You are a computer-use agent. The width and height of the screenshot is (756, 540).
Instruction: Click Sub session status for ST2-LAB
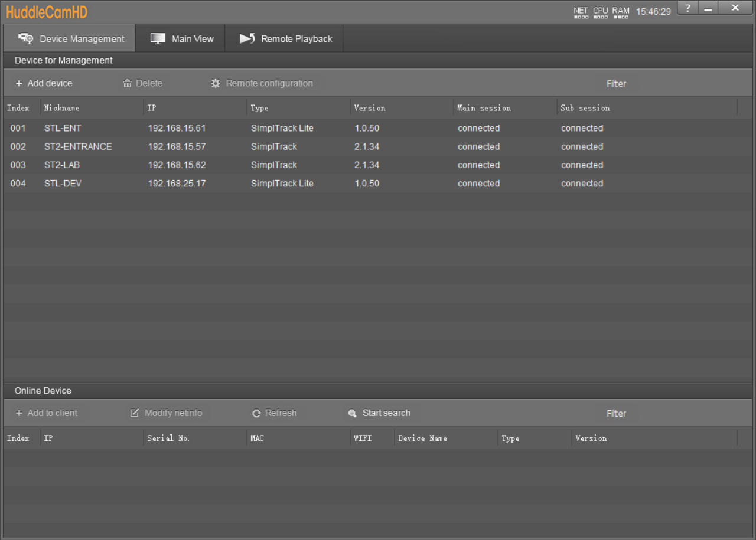[x=582, y=165]
